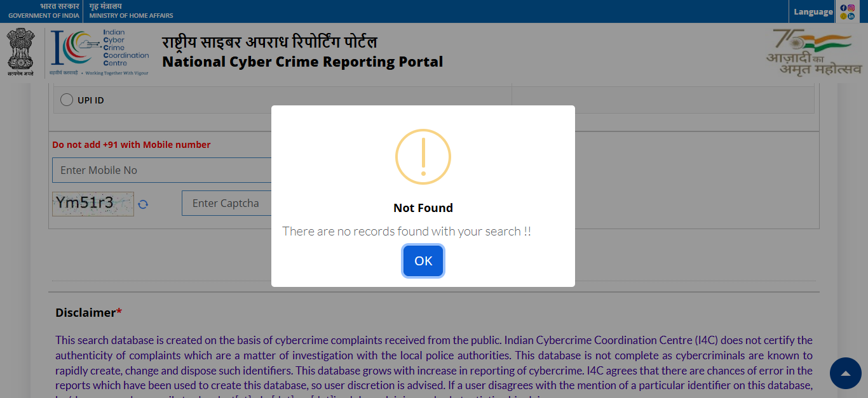Click the Ym51r3 captcha image
Viewport: 868px width, 398px height.
93,203
